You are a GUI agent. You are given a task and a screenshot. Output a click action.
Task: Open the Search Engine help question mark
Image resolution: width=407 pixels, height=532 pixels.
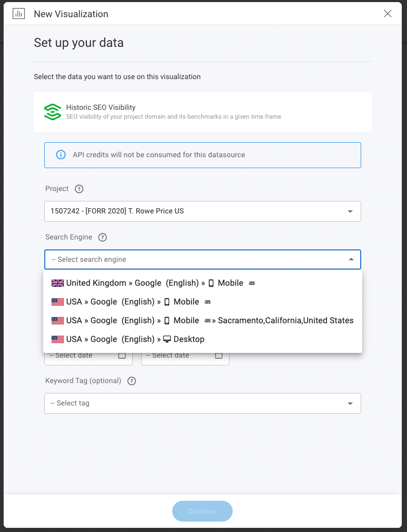click(103, 237)
